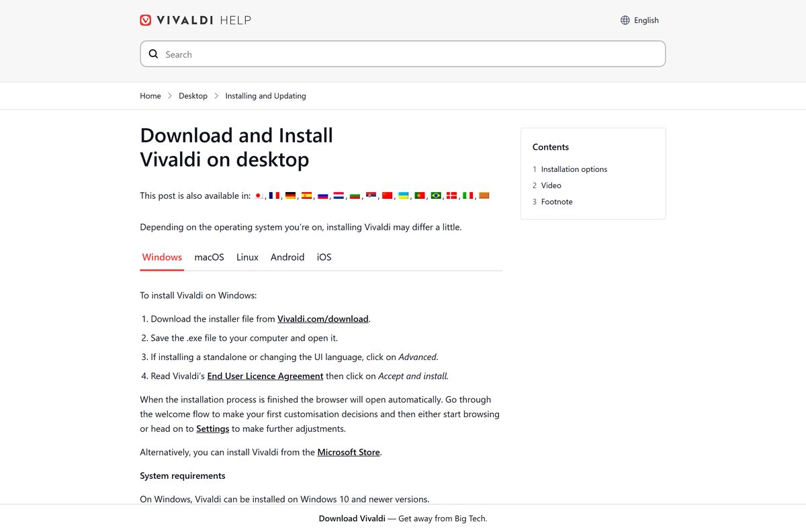Go to Desktop breadcrumb

(x=193, y=96)
